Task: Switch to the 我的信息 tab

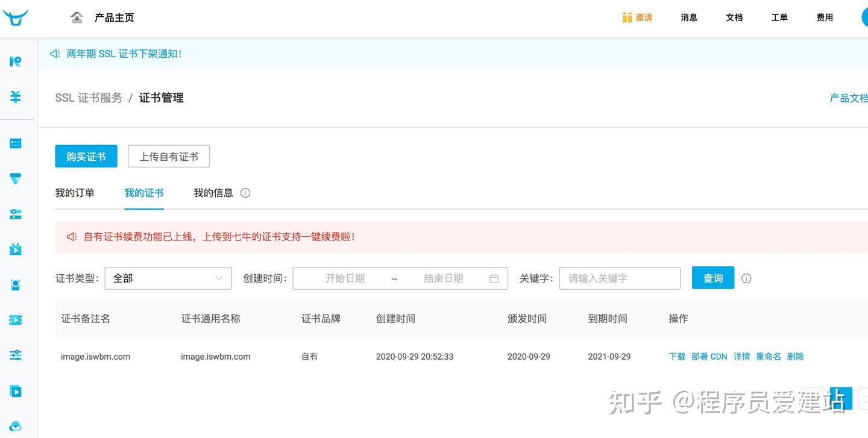Action: click(x=213, y=193)
